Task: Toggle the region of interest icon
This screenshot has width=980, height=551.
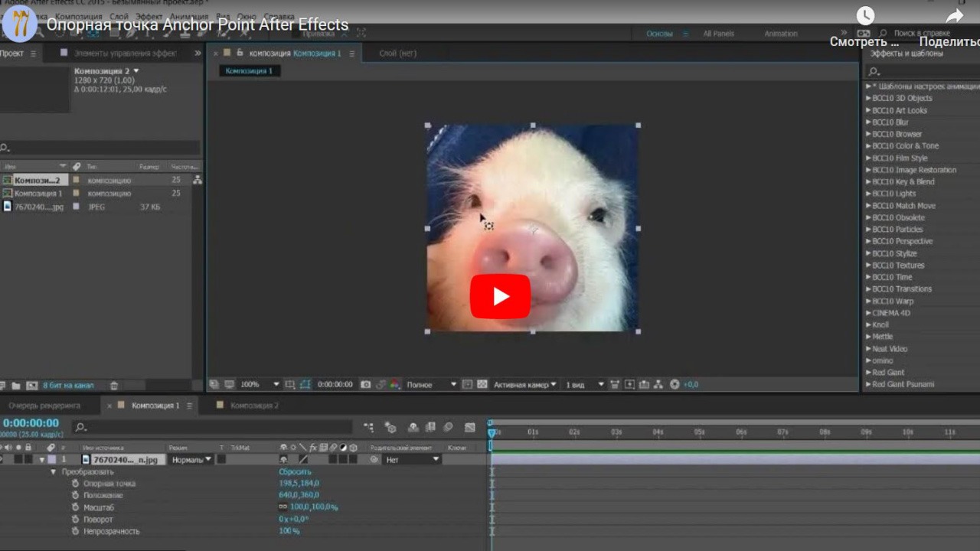Action: (x=468, y=384)
